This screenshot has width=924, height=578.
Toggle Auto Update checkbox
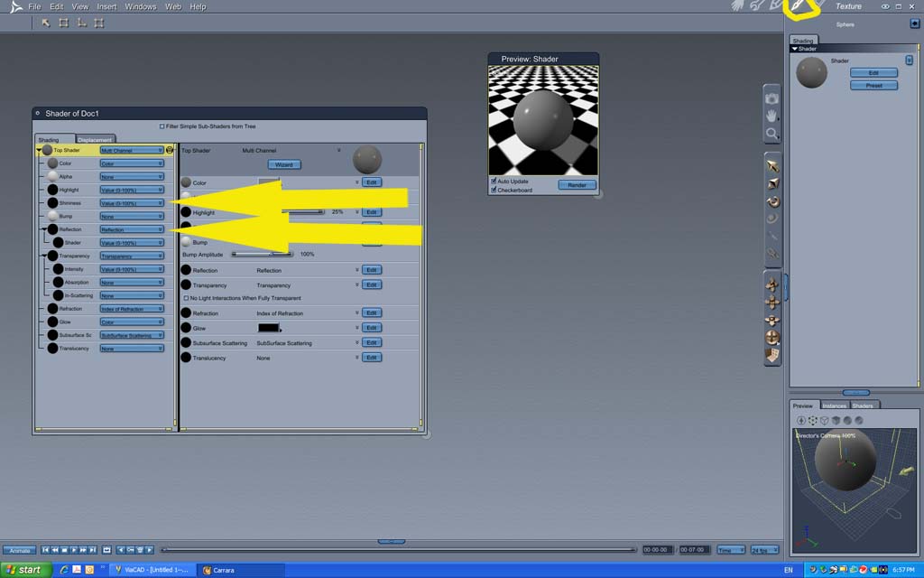coord(494,181)
